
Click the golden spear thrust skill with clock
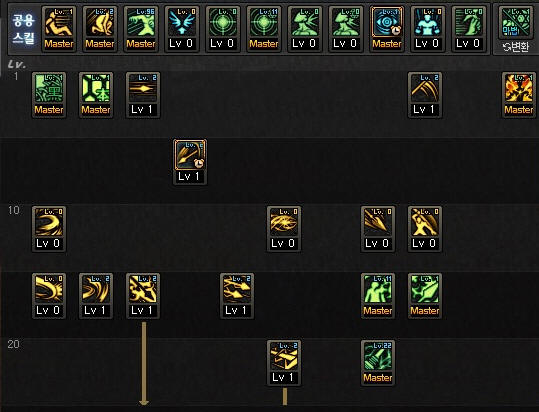190,162
